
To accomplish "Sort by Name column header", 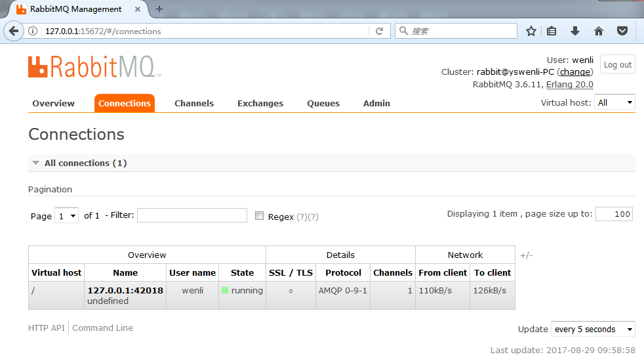I will click(125, 272).
